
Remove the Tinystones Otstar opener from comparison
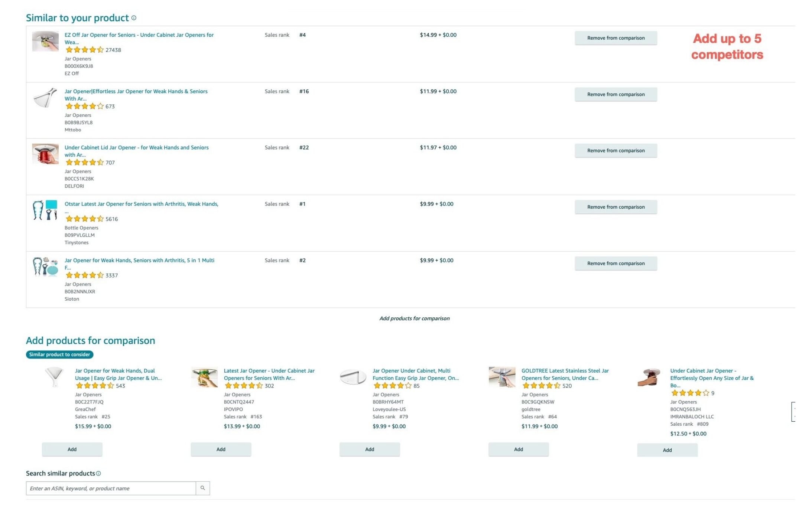tap(616, 207)
